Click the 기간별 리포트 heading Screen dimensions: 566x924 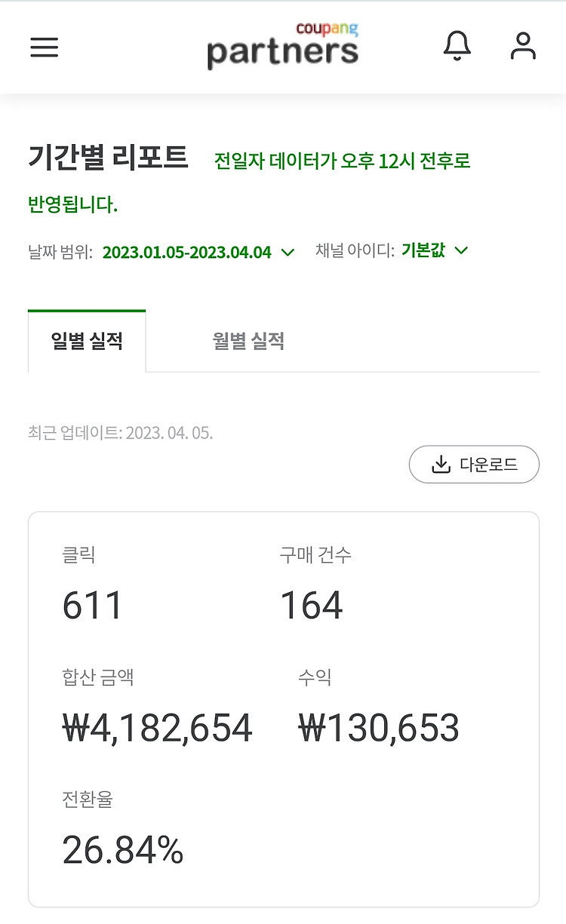click(x=108, y=158)
